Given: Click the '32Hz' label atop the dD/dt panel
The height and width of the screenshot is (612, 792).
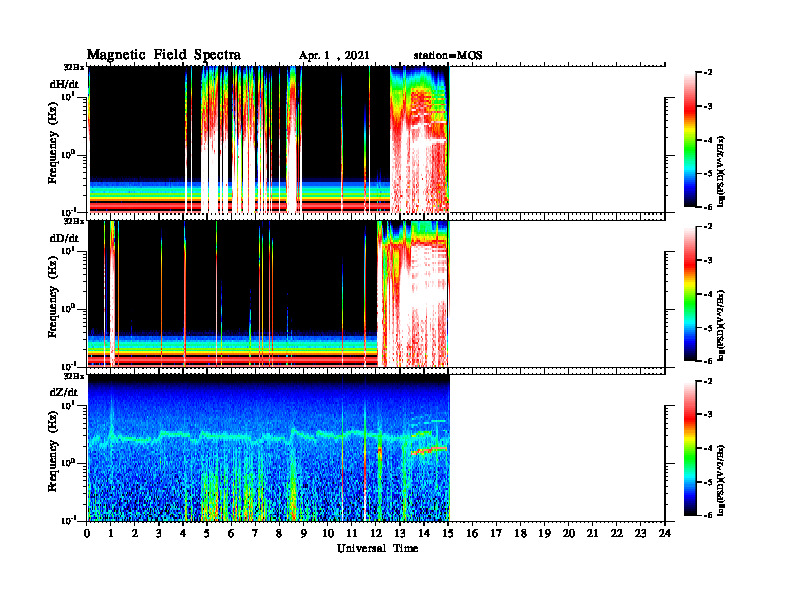Looking at the screenshot, I should [x=74, y=221].
